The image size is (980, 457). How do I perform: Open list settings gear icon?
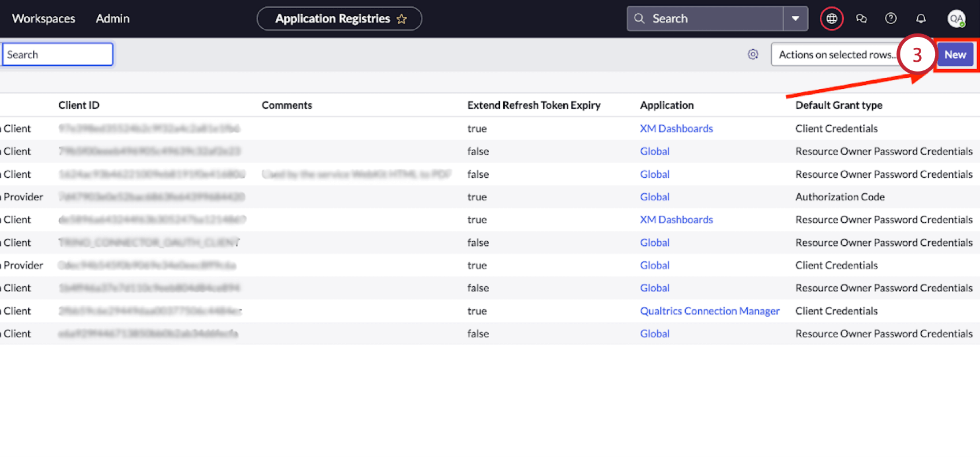point(753,54)
